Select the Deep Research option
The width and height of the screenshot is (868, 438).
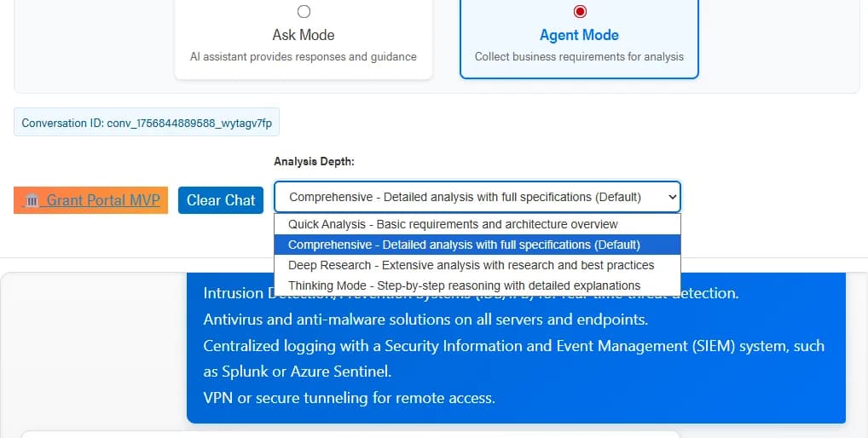pos(471,265)
